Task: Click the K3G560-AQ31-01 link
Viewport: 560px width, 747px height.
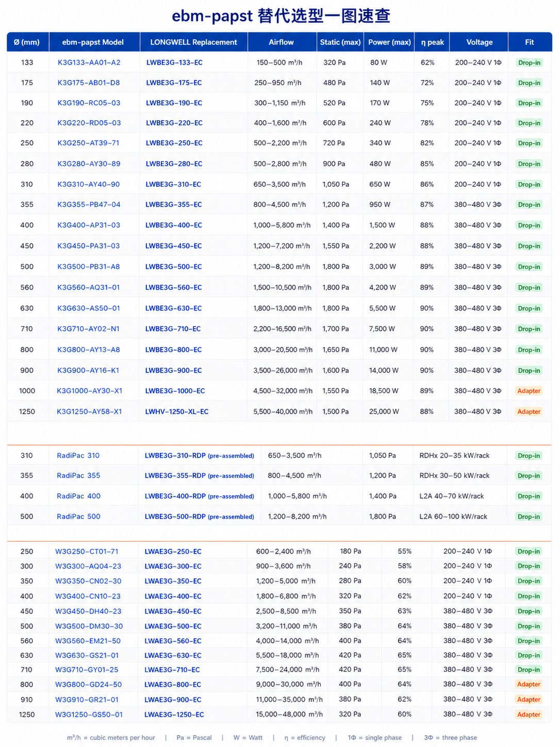Action: 89,287
